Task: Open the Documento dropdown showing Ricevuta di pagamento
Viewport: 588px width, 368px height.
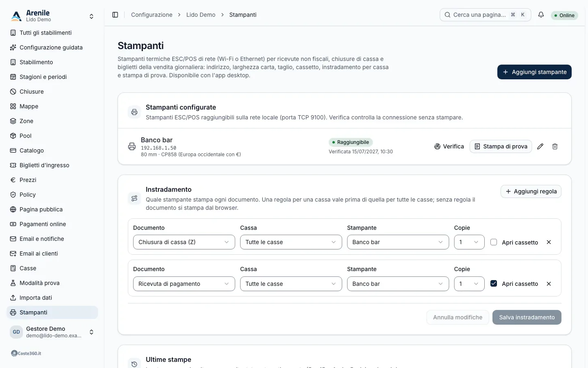Action: coord(184,284)
